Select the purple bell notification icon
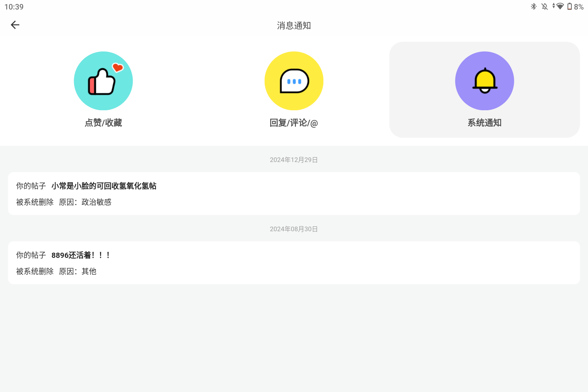The height and width of the screenshot is (392, 588). pyautogui.click(x=484, y=81)
